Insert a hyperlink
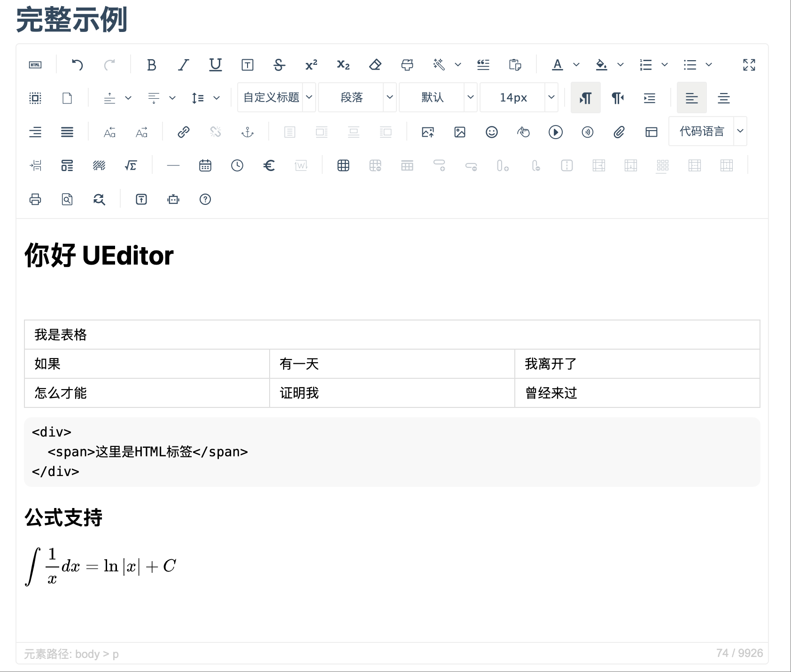Viewport: 791px width, 672px height. (183, 132)
